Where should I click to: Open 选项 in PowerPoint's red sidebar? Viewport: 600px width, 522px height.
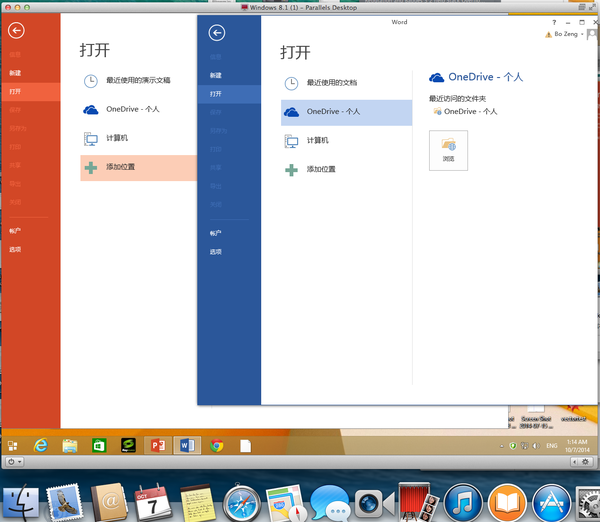(15, 249)
